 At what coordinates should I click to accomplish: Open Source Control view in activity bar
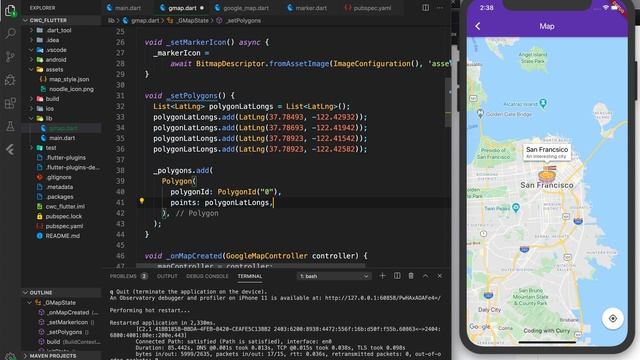pos(10,57)
